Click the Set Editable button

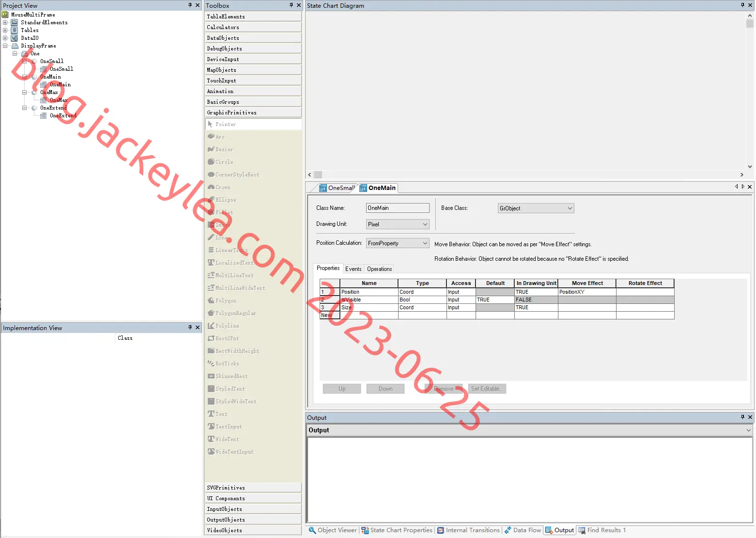tap(487, 389)
